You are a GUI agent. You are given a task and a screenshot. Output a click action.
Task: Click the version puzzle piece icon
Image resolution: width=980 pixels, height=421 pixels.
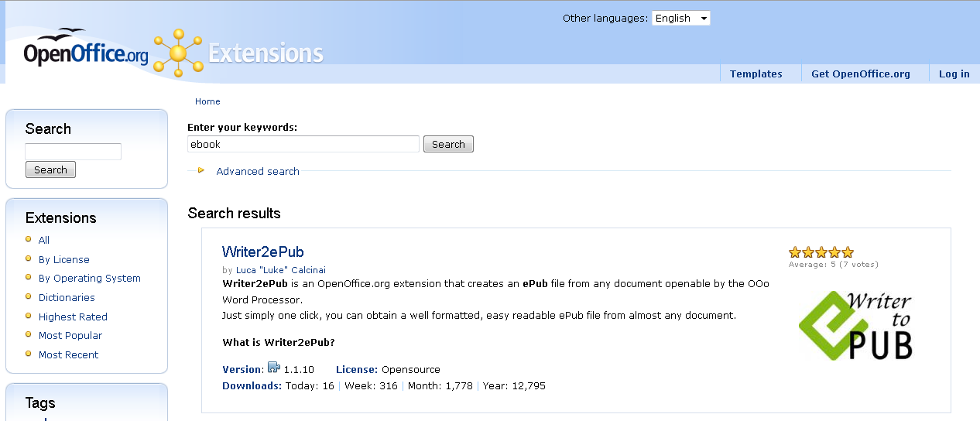tap(273, 368)
